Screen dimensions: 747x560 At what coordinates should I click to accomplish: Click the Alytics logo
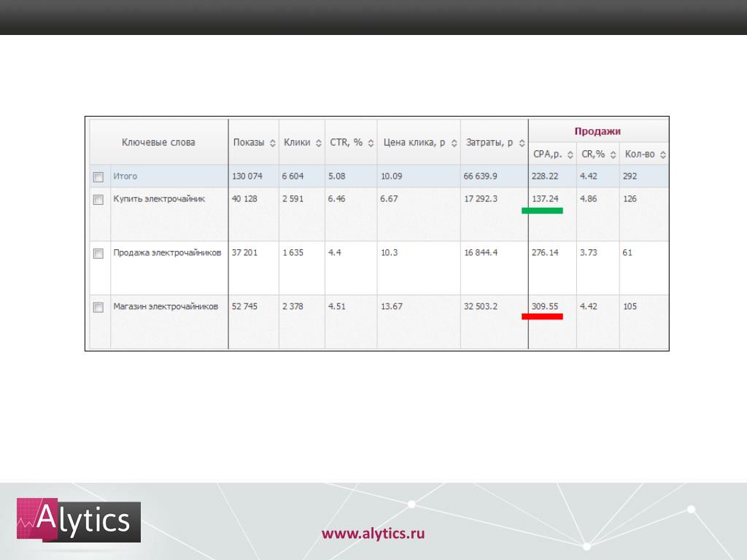pos(79,520)
